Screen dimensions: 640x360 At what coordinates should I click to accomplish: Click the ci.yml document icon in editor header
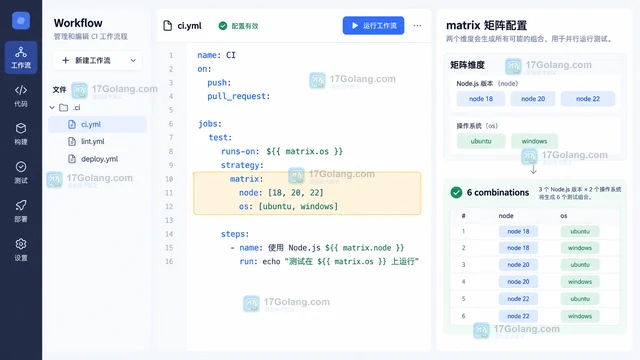pos(168,26)
